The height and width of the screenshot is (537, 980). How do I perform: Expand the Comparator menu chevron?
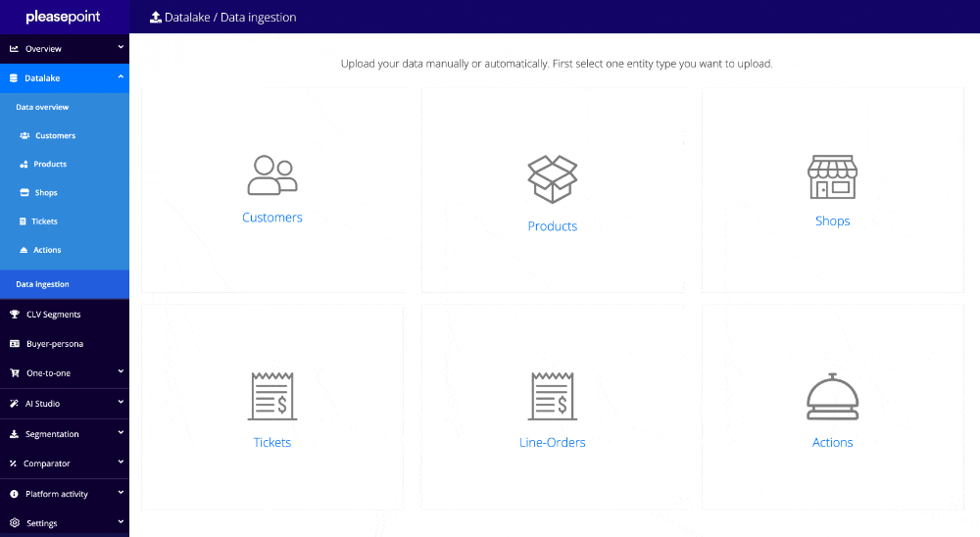pos(121,462)
